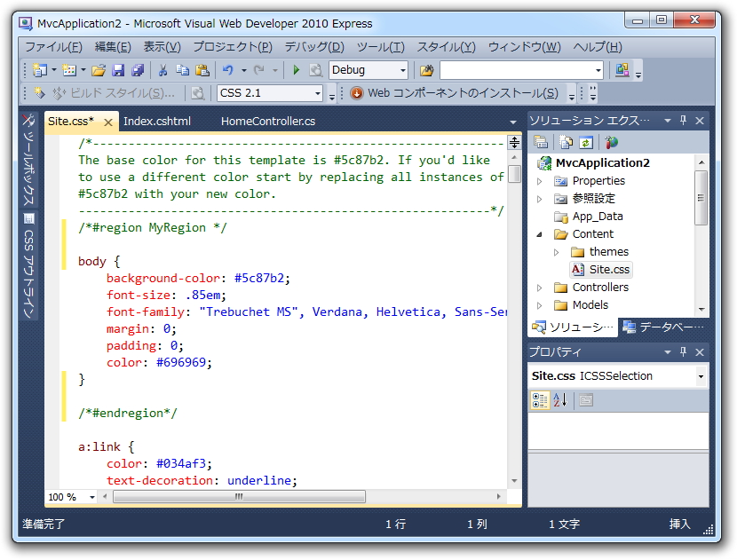Screen dimensions: 737x560
Task: Expand the Controllers folder
Action: coord(540,287)
